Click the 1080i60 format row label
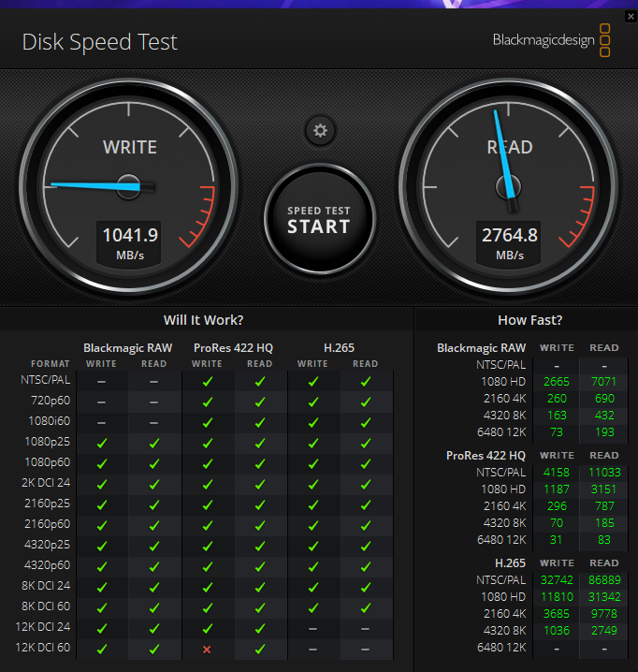The height and width of the screenshot is (672, 638). tap(50, 421)
